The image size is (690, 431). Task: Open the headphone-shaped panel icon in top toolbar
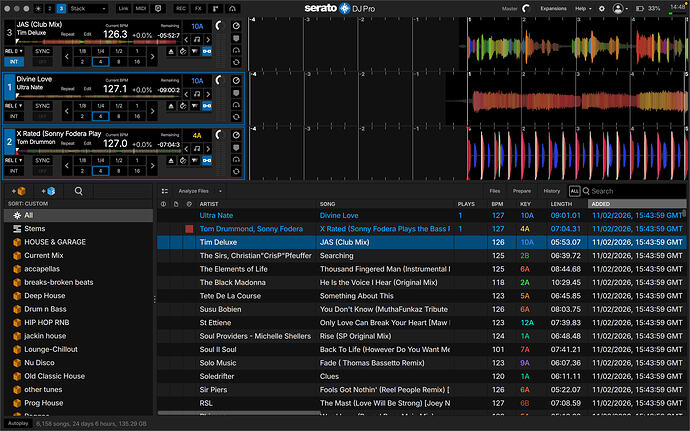(x=232, y=8)
